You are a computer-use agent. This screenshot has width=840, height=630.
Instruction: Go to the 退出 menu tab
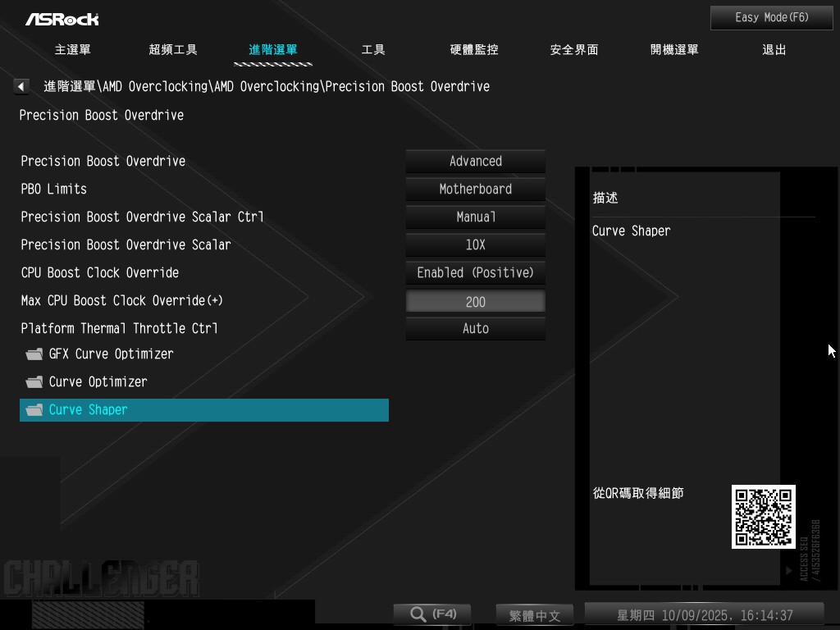coord(774,50)
